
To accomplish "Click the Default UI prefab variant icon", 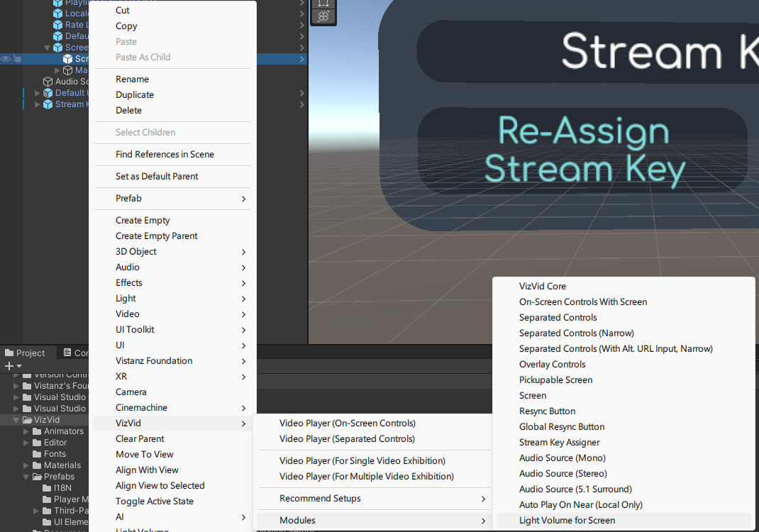I will click(48, 93).
